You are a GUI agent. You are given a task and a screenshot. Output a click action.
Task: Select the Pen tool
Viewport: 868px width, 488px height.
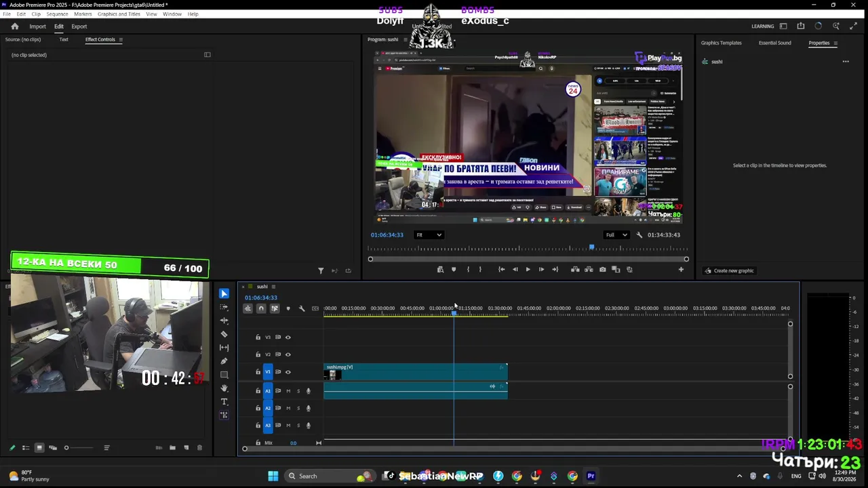224,361
